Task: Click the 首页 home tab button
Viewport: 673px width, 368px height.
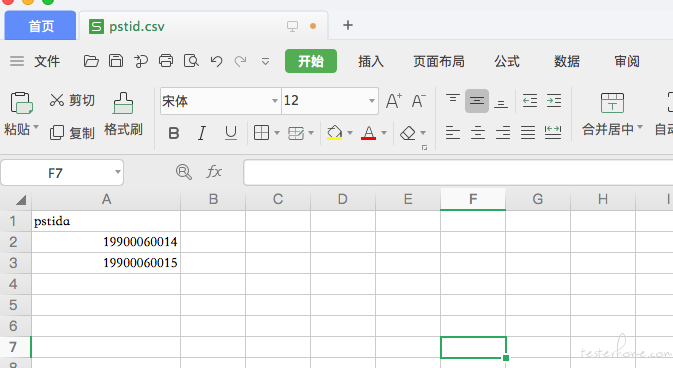Action: click(x=41, y=26)
